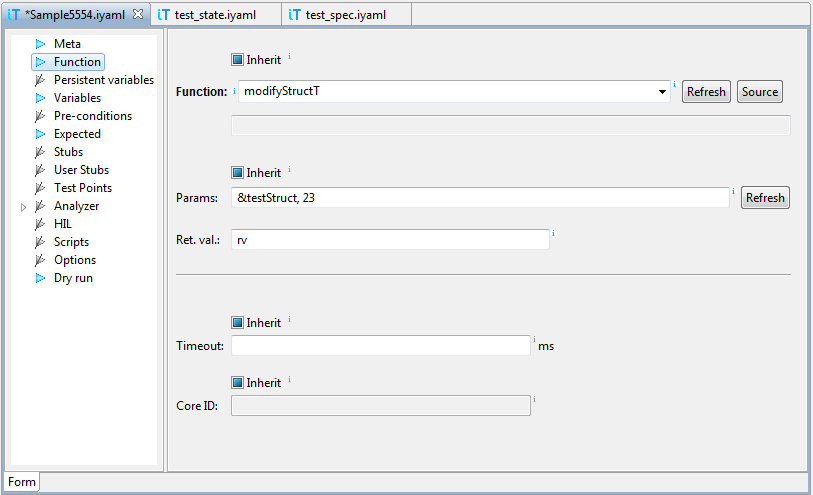Open the Function combo box dropdown arrow
Image resolution: width=813 pixels, height=495 pixels.
click(x=662, y=92)
